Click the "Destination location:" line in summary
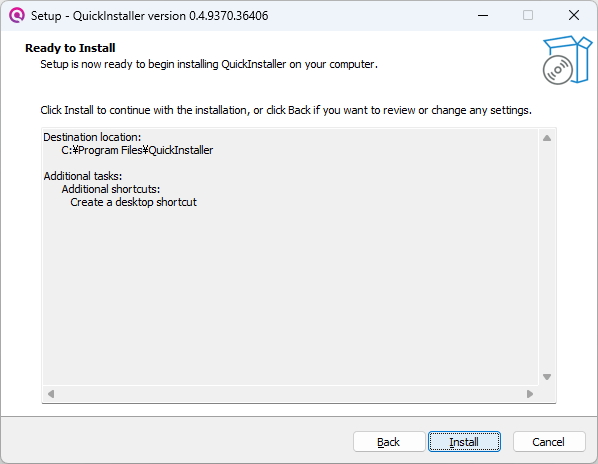The height and width of the screenshot is (464, 598). (92, 137)
